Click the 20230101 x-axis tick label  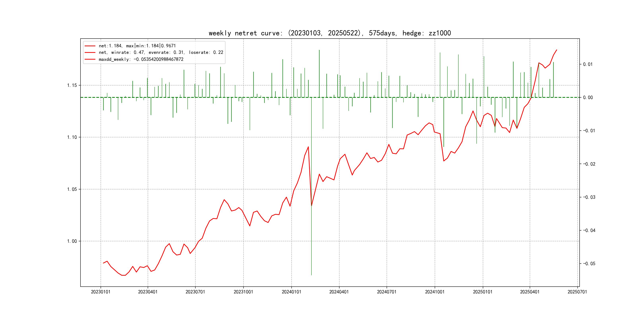pyautogui.click(x=101, y=292)
